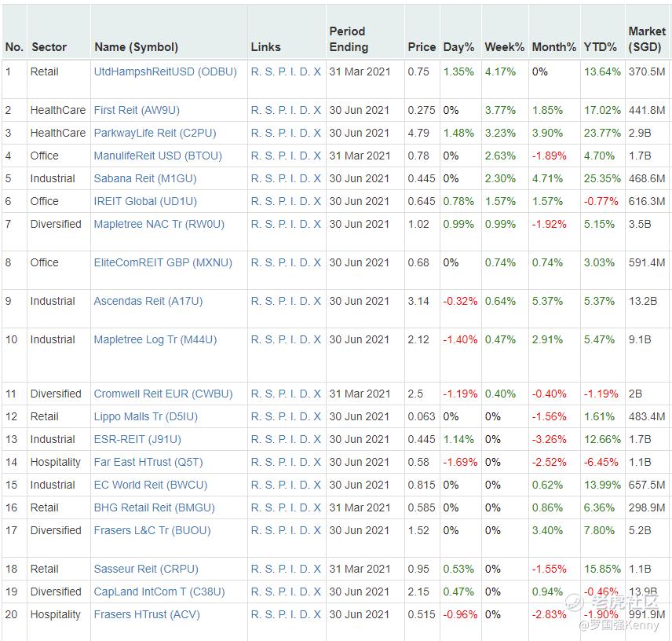Click Sasseur Reit (CRPU) link

pos(146,569)
